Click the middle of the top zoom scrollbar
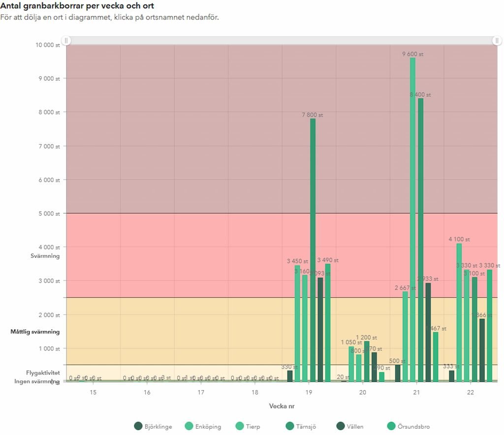Image resolution: width=504 pixels, height=435 pixels. pyautogui.click(x=282, y=40)
